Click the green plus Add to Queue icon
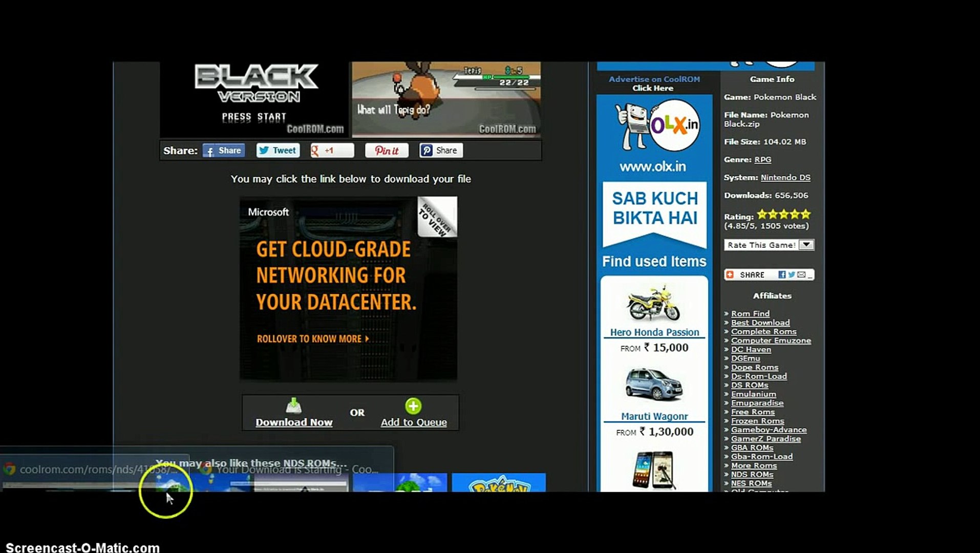The width and height of the screenshot is (980, 553). pos(413,406)
